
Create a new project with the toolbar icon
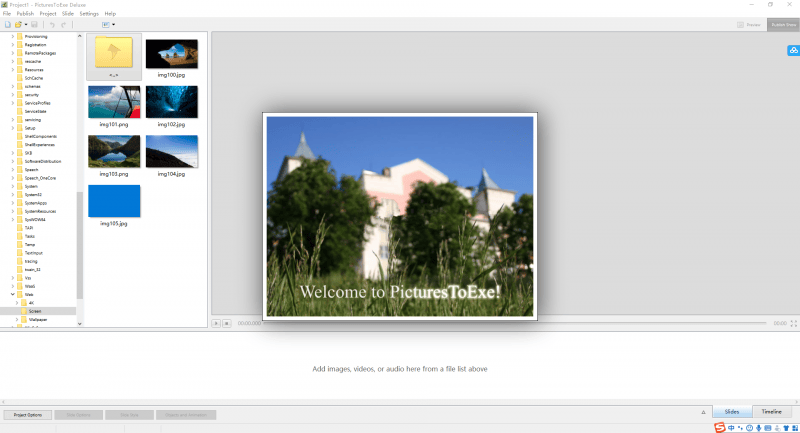[7, 24]
